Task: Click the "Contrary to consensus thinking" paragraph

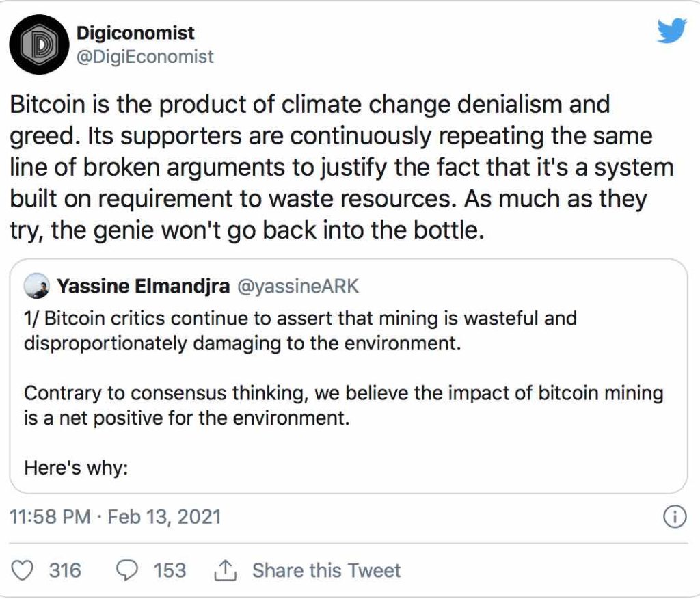Action: (x=343, y=405)
